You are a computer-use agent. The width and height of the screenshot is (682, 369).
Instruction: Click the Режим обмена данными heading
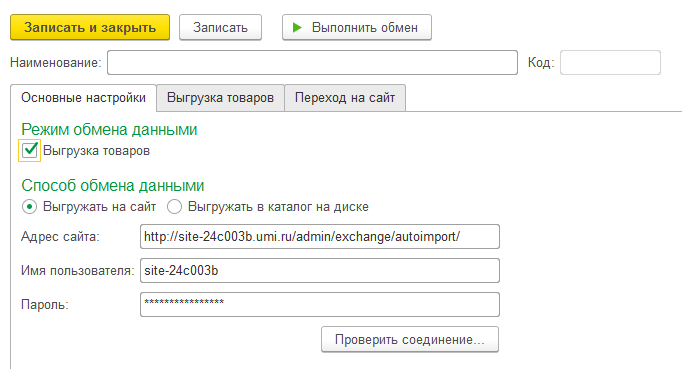109,130
